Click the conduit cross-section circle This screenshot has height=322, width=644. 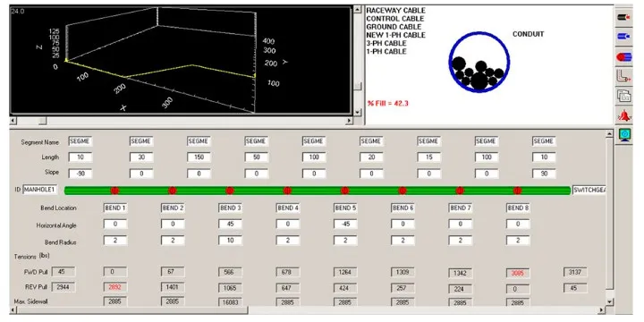click(x=479, y=62)
